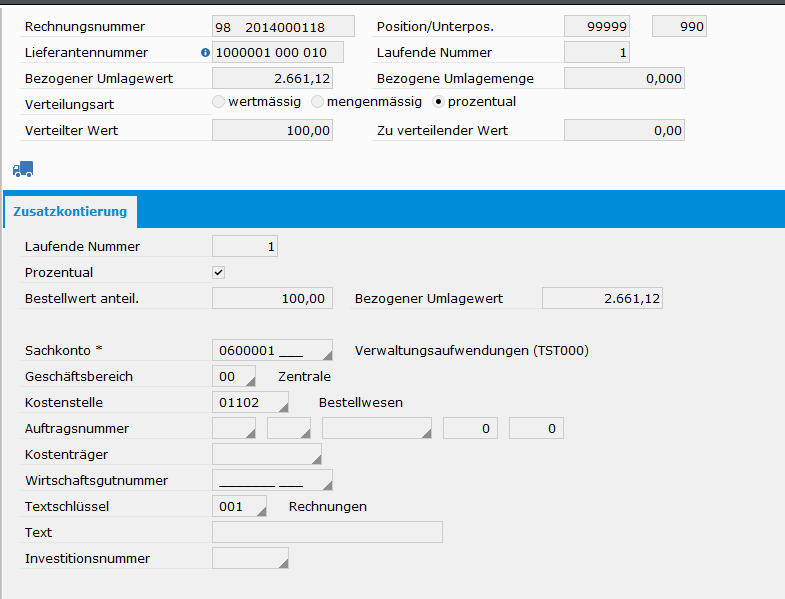Click the Unterposition field 990
Screen dimensions: 785x599
coord(679,26)
